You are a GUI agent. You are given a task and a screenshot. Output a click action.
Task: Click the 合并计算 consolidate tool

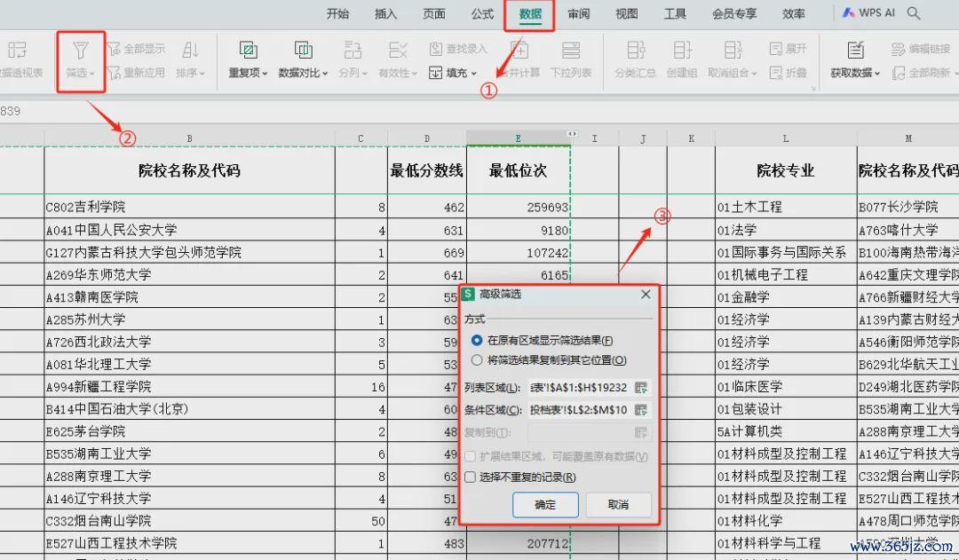point(519,59)
